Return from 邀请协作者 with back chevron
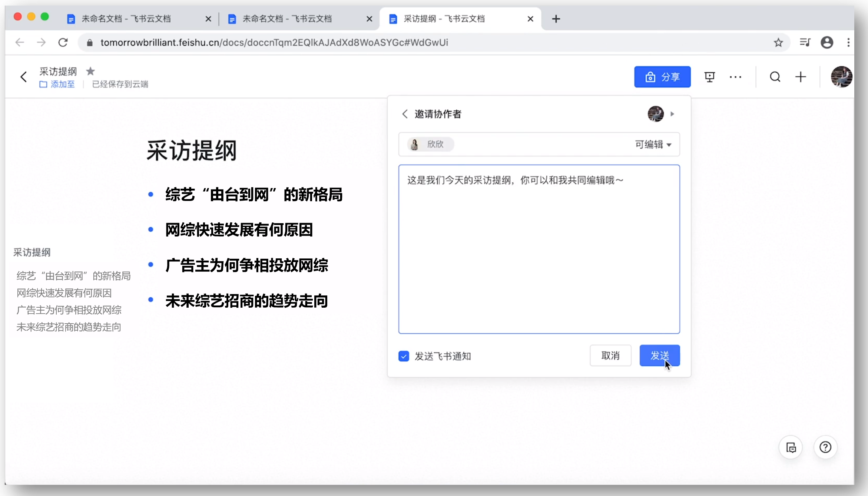Screen dimensions: 868x496 pos(405,114)
